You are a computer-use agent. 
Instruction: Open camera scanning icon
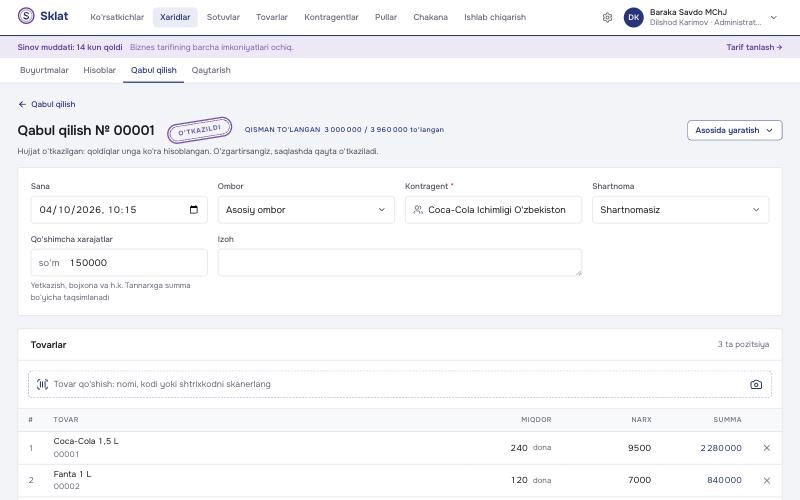(x=756, y=384)
